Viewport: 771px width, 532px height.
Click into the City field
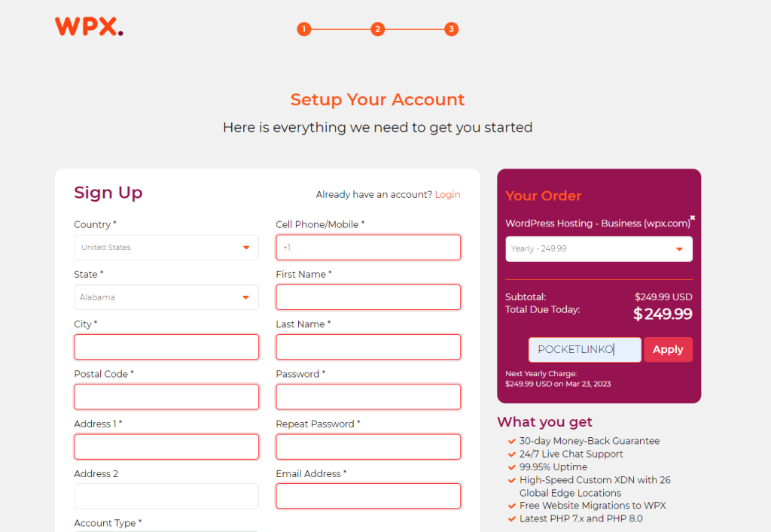point(166,347)
